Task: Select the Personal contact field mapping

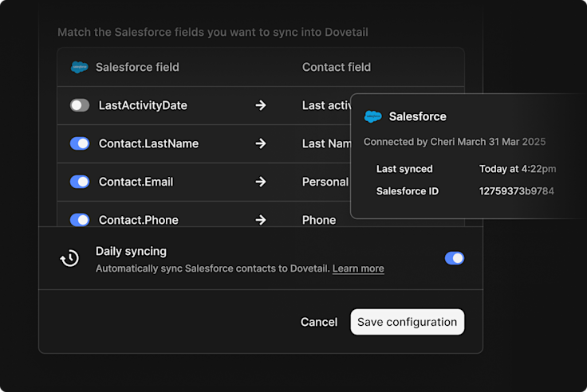Action: [325, 182]
